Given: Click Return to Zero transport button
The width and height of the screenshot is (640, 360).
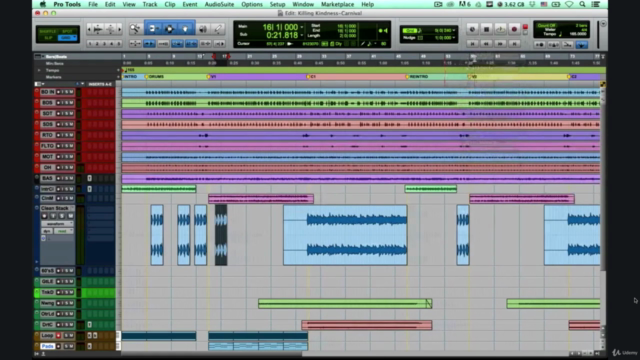Looking at the screenshot, I should coord(472,43).
